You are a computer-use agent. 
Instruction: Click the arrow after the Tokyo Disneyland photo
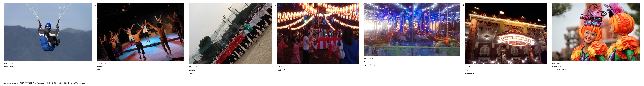[550, 5]
